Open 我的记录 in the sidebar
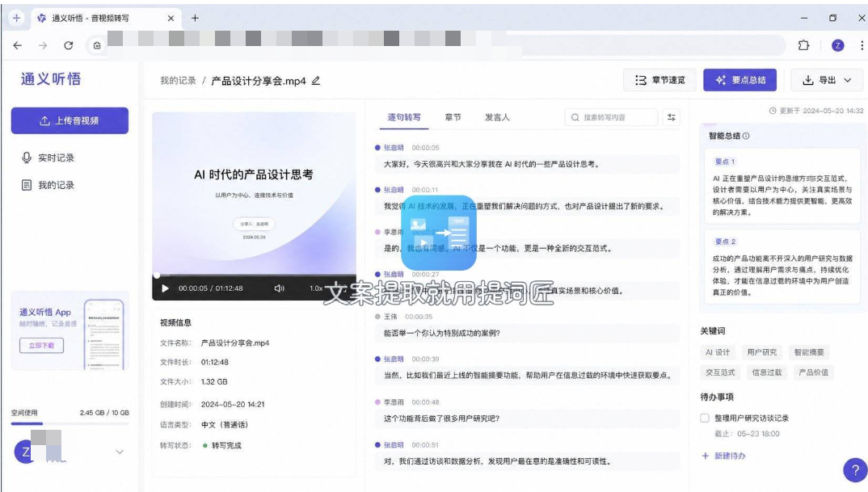Image resolution: width=868 pixels, height=492 pixels. pyautogui.click(x=56, y=185)
